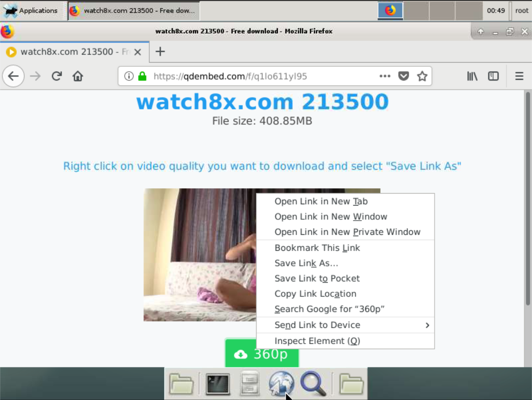Close the watch8x.com tab

[138, 52]
